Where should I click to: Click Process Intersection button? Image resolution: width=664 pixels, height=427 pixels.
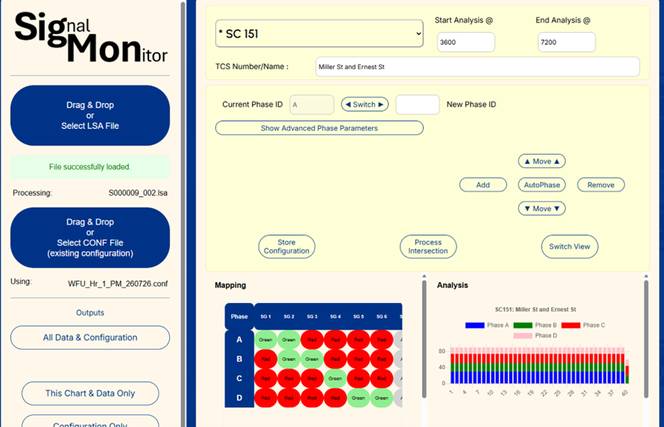(x=428, y=247)
